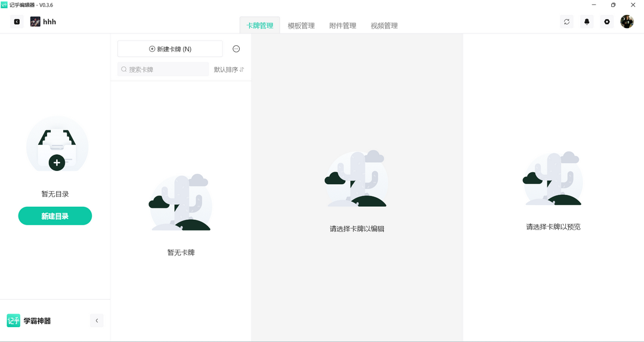Screen dimensions: 644x342
Task: Open notifications bell icon
Action: tap(587, 22)
